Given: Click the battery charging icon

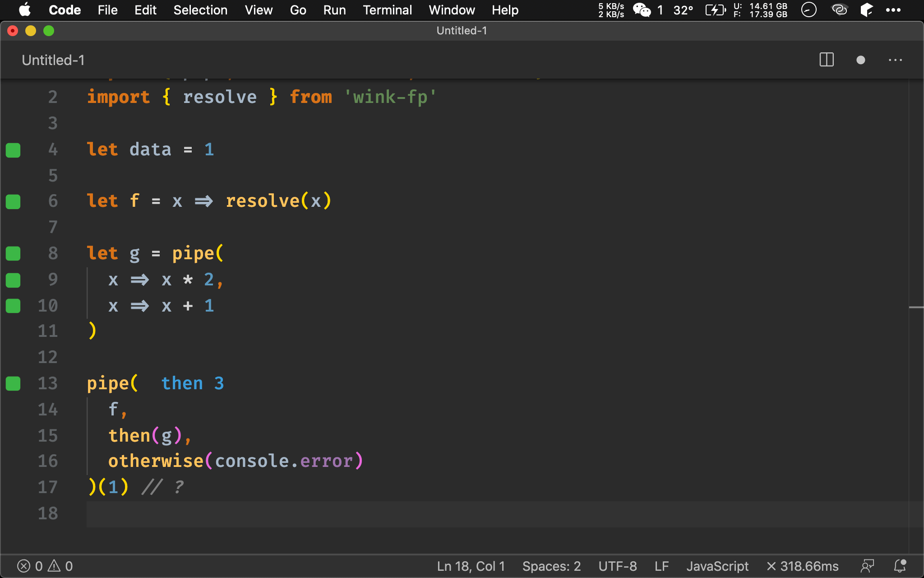Looking at the screenshot, I should pyautogui.click(x=716, y=10).
